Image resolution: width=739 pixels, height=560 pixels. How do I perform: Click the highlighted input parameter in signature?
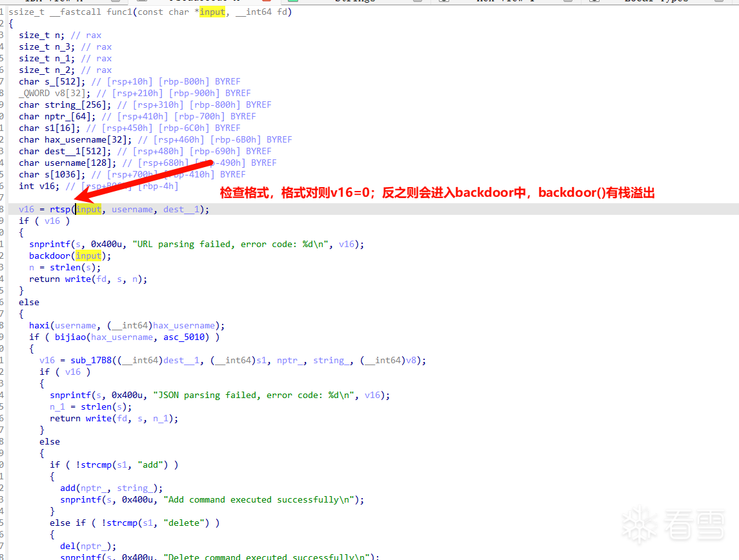[x=213, y=12]
